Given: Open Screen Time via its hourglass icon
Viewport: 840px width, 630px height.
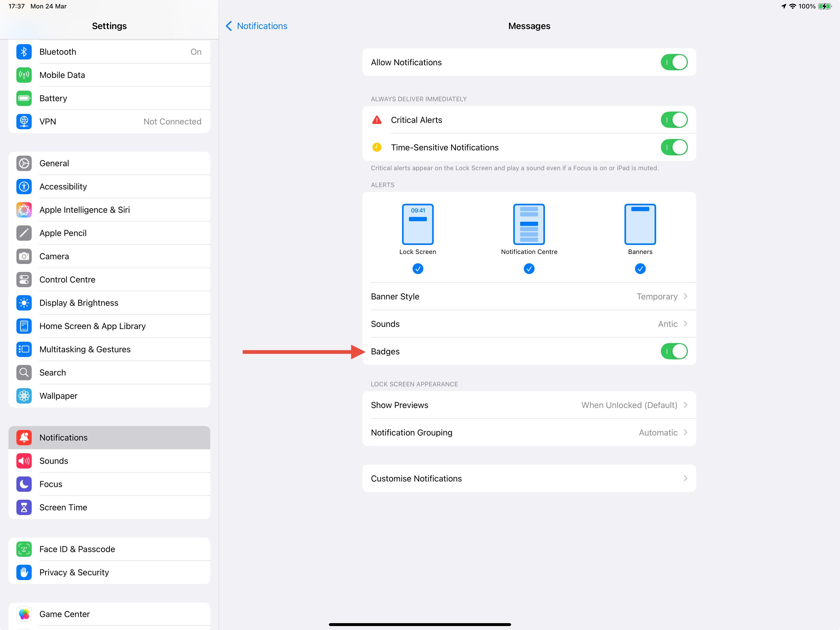Looking at the screenshot, I should (24, 507).
